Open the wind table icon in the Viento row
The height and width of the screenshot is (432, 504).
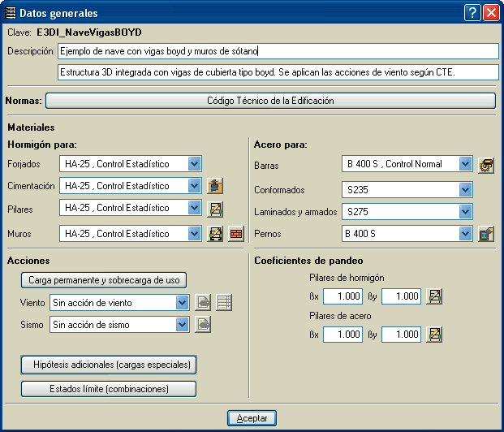(x=224, y=303)
